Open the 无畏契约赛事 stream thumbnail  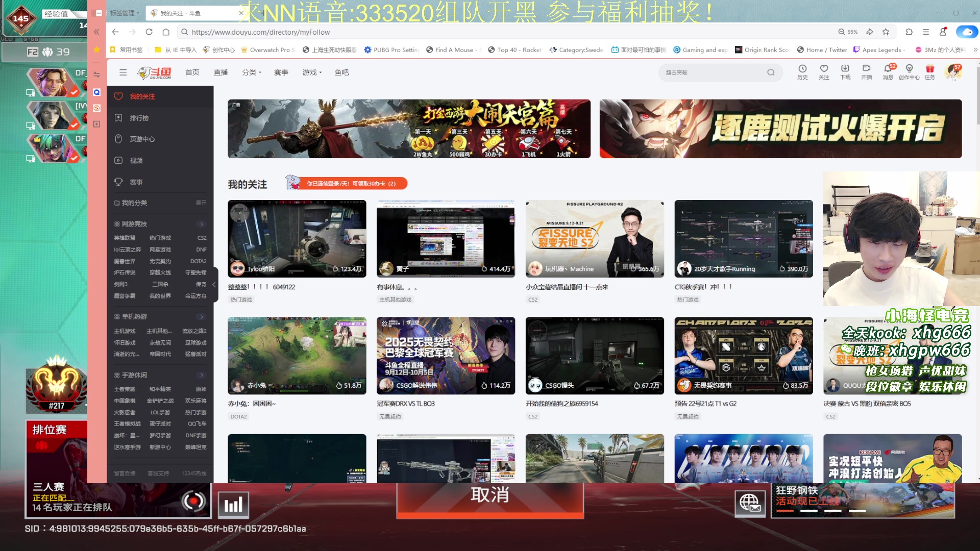click(743, 356)
